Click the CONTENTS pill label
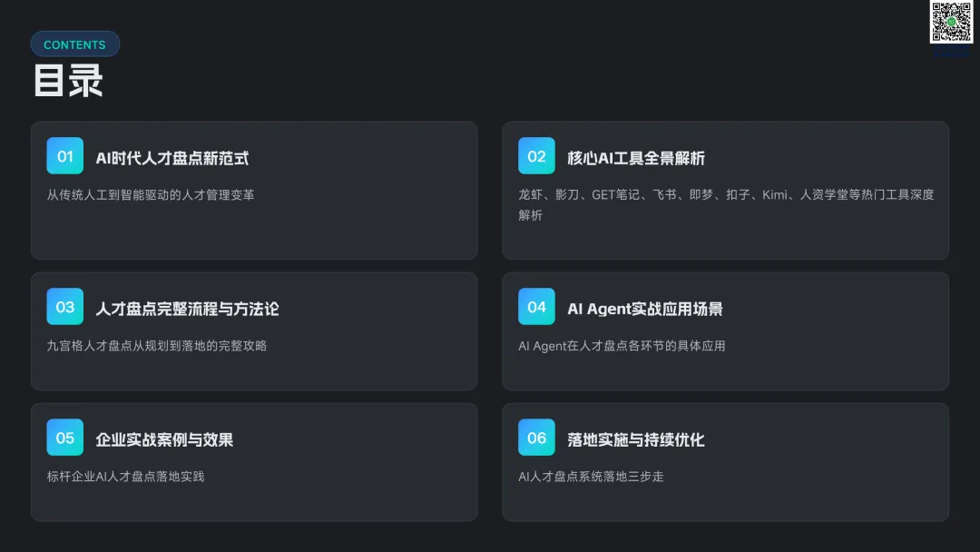Image resolution: width=980 pixels, height=552 pixels. pos(74,44)
